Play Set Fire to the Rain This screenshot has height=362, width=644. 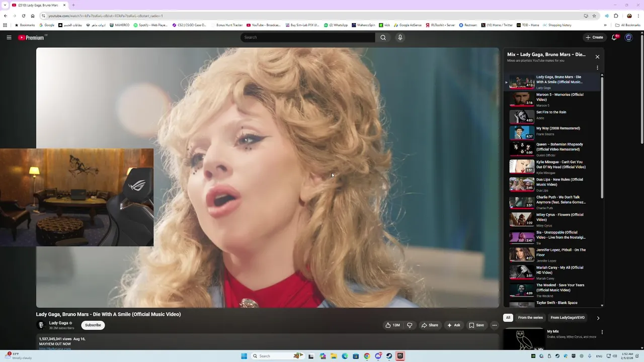coord(552,116)
